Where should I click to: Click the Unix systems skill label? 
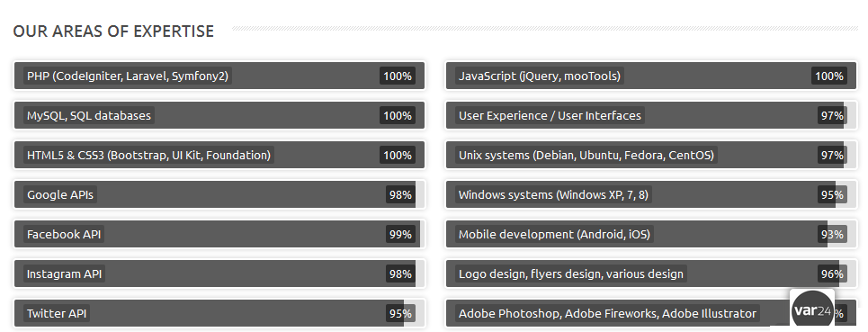(586, 155)
